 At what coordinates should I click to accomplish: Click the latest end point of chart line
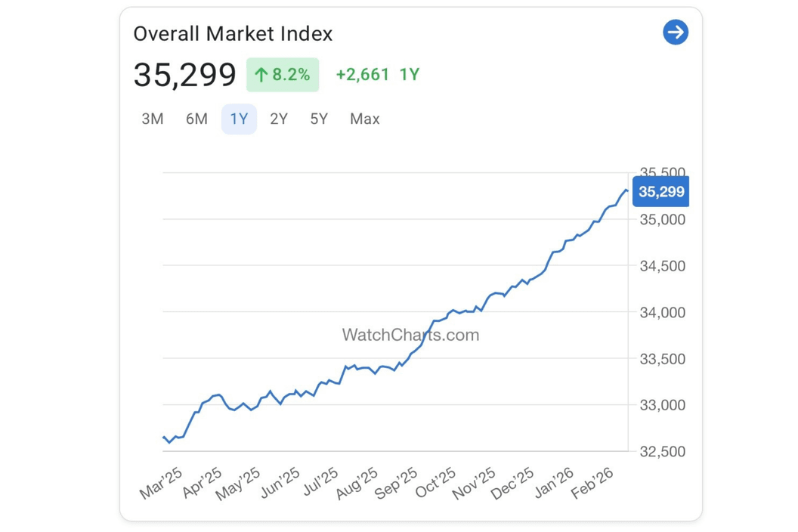(626, 190)
